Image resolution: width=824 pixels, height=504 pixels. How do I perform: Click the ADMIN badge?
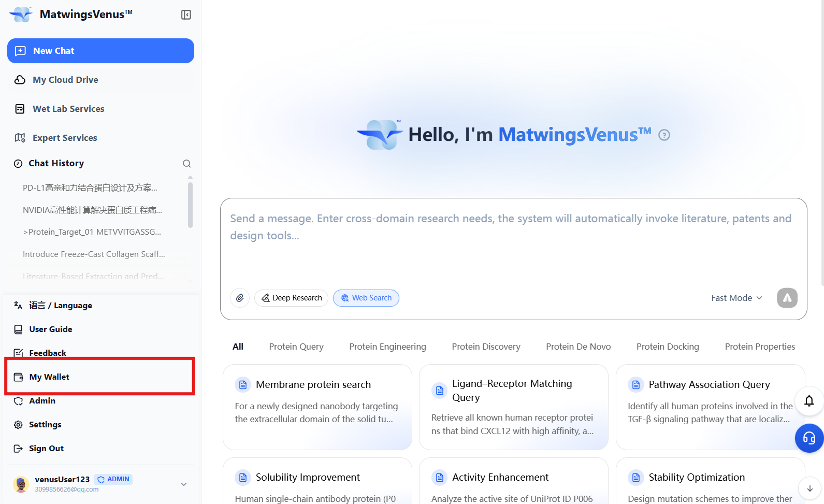(113, 479)
